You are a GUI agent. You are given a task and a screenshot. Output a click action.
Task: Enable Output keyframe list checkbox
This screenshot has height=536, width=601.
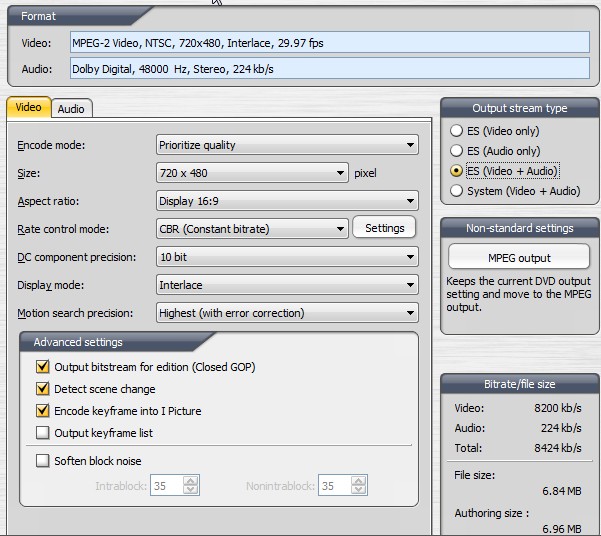43,433
